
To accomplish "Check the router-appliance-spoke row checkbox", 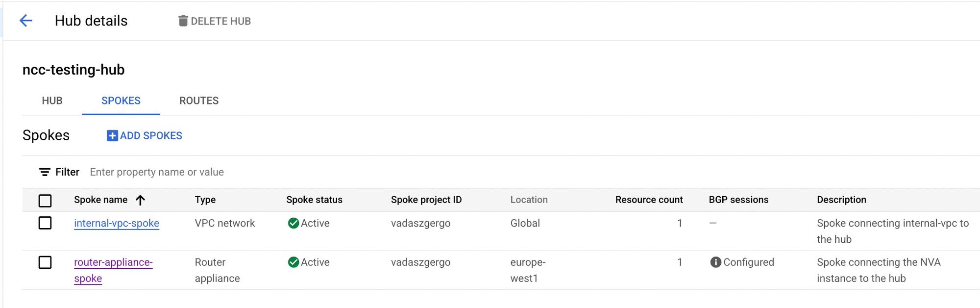I will click(45, 262).
